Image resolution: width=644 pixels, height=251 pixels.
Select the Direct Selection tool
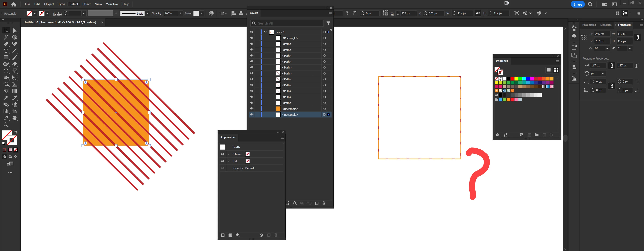tap(14, 31)
